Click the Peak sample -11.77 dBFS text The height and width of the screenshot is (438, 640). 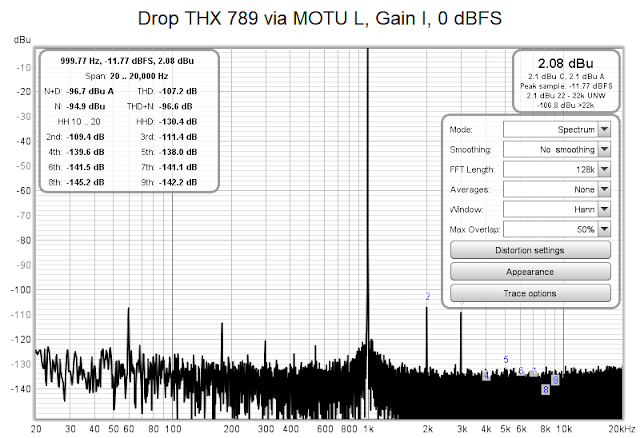[566, 86]
